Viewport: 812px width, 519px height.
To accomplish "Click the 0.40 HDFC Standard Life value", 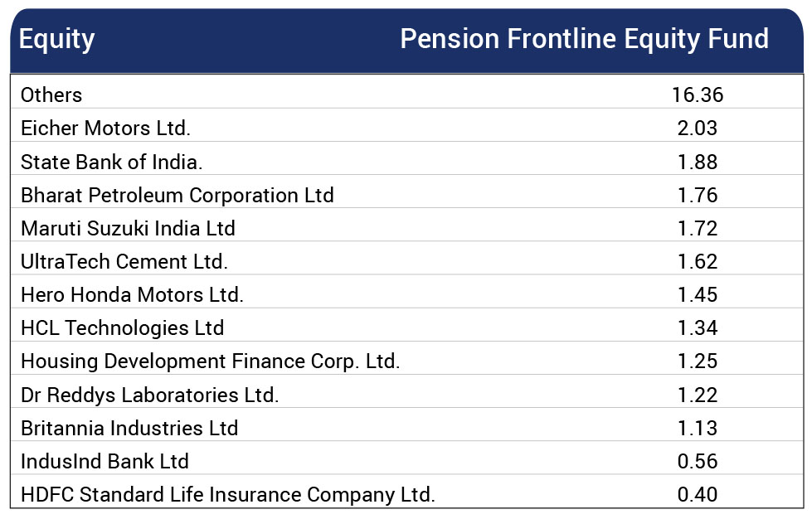I will point(697,494).
